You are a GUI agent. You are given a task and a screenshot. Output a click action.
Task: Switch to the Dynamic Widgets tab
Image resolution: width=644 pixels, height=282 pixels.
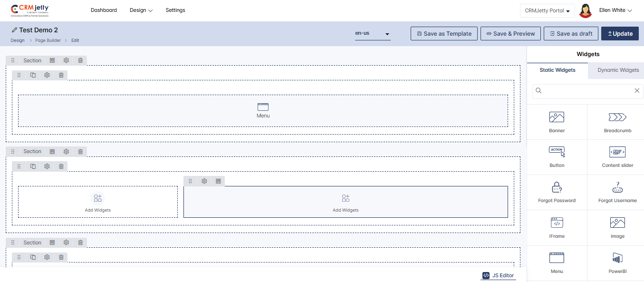[x=618, y=70]
